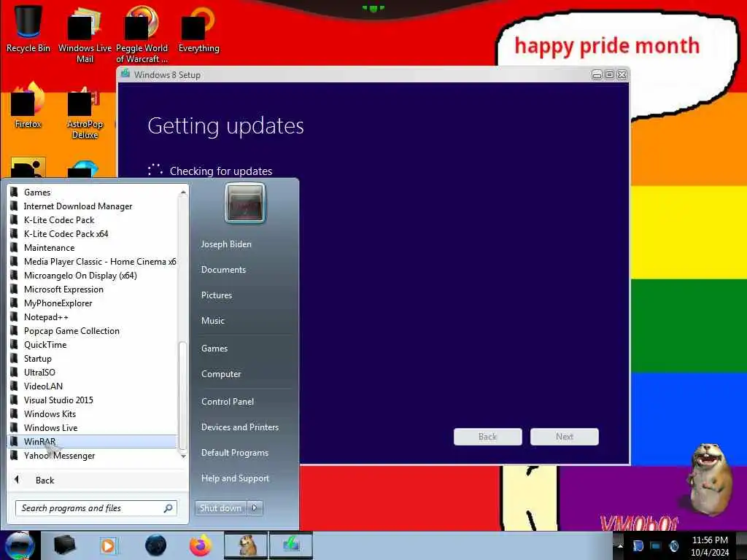The image size is (747, 560).
Task: Open the UltraISO folder
Action: (93, 373)
